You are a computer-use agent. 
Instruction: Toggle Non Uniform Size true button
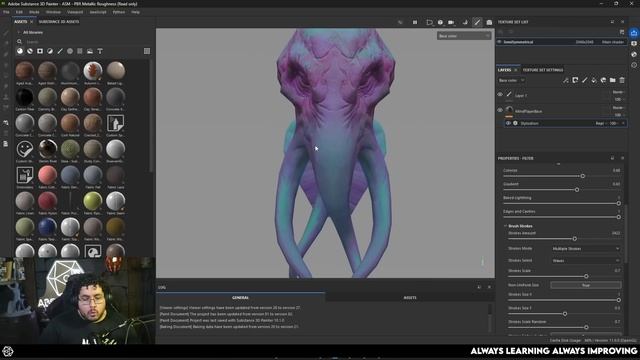tap(586, 285)
